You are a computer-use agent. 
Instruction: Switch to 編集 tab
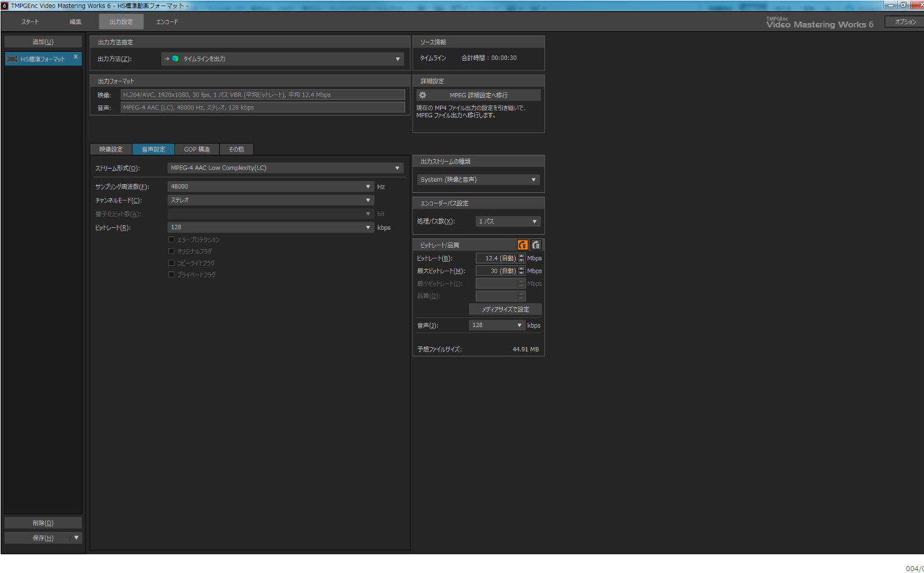[x=76, y=22]
